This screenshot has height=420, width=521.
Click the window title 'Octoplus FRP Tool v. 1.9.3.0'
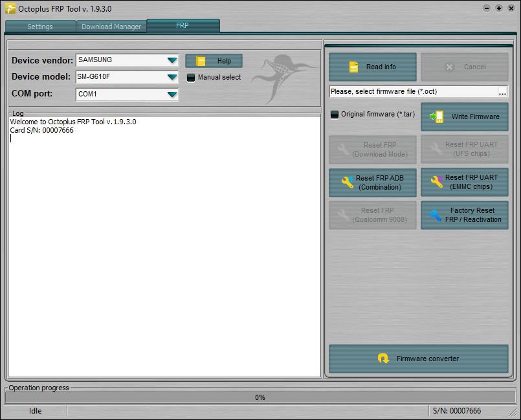65,9
